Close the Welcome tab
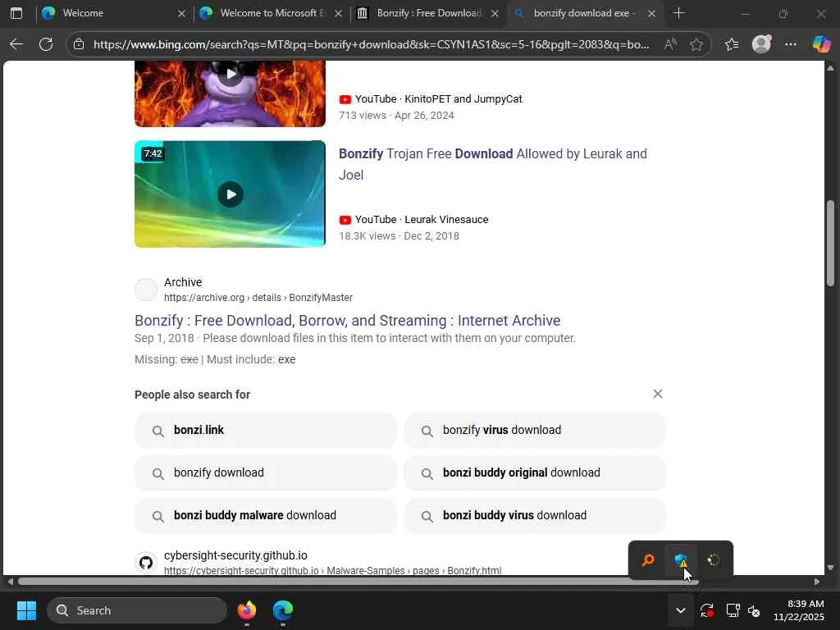This screenshot has height=630, width=840. pyautogui.click(x=181, y=13)
